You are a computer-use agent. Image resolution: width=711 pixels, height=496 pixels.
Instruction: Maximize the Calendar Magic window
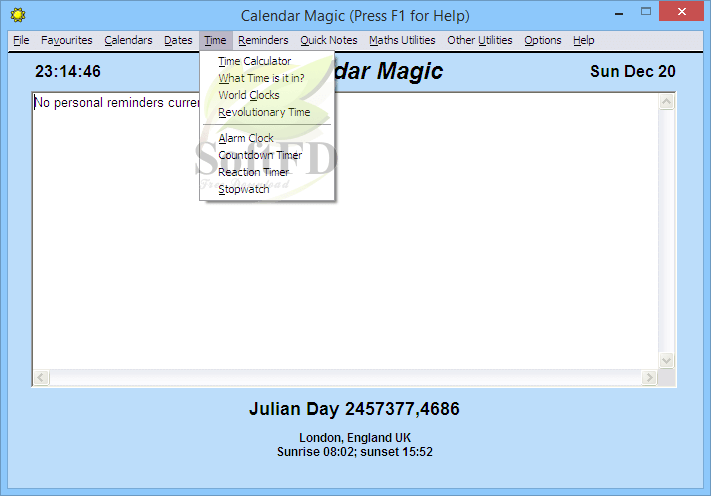pos(646,12)
